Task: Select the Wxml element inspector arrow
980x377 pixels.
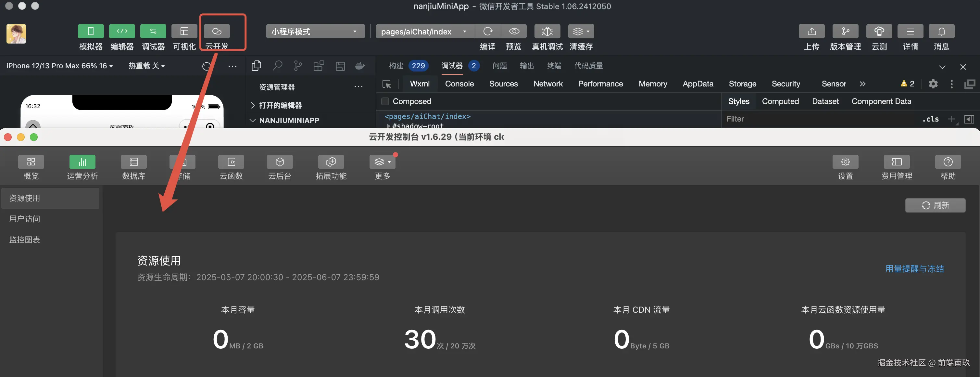Action: tap(386, 84)
